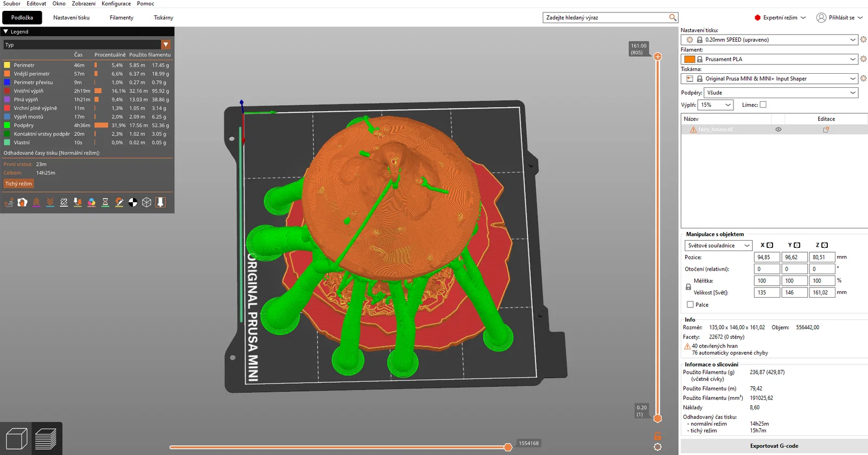Open Podpěry supports dropdown
868x455 pixels.
781,93
